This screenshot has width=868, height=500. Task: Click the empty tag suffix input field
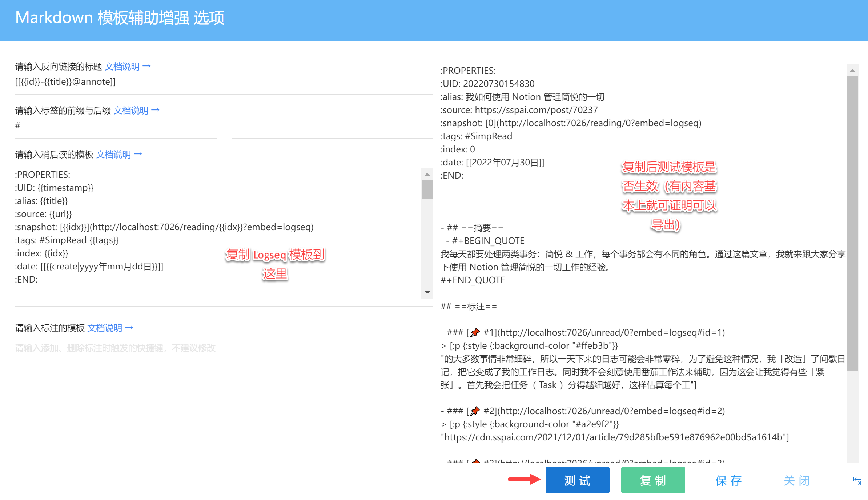[332, 126]
